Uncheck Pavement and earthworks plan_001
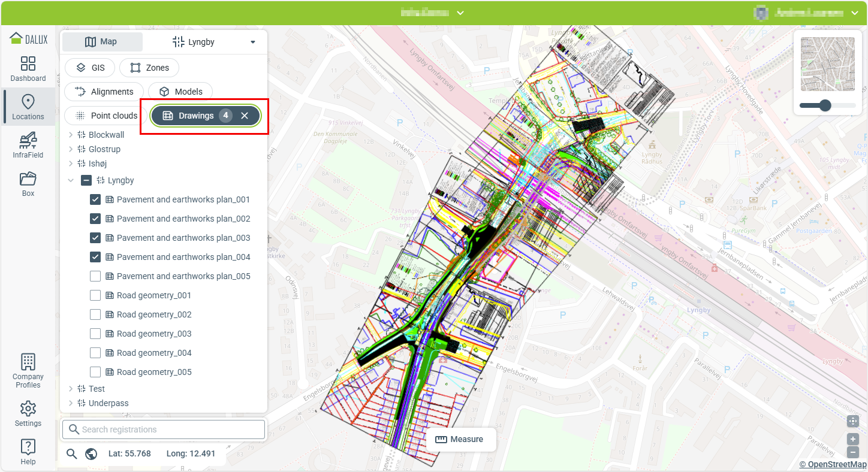Image resolution: width=868 pixels, height=472 pixels. point(95,199)
